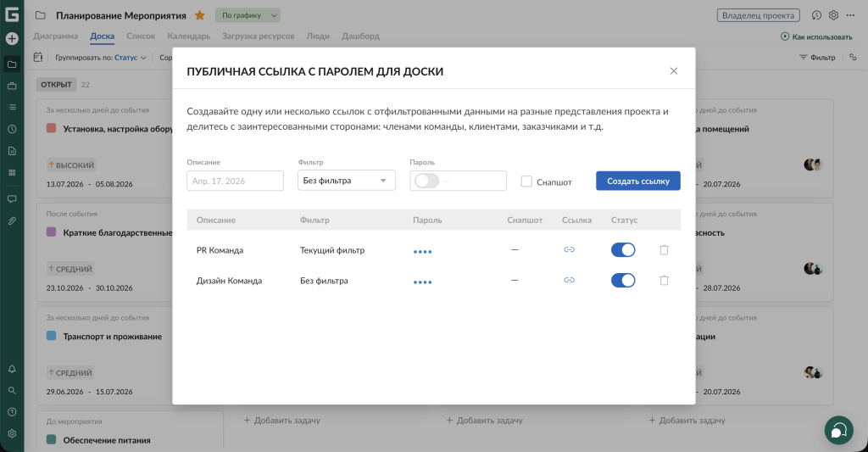This screenshot has height=452, width=868.
Task: Click the project folder icon in header
Action: point(41,15)
